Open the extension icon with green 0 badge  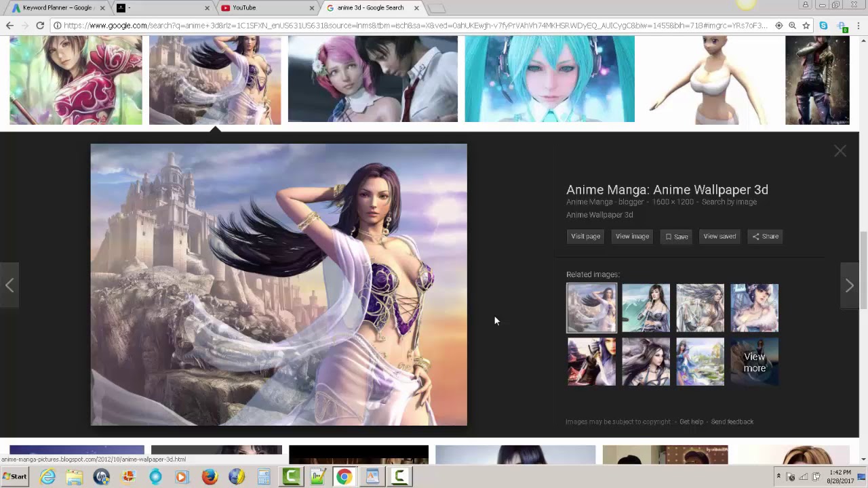(x=842, y=26)
